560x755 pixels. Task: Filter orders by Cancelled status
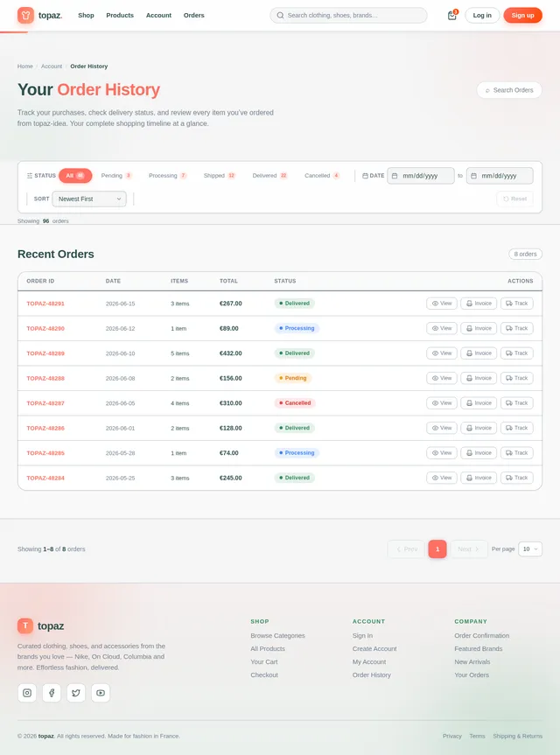click(322, 176)
